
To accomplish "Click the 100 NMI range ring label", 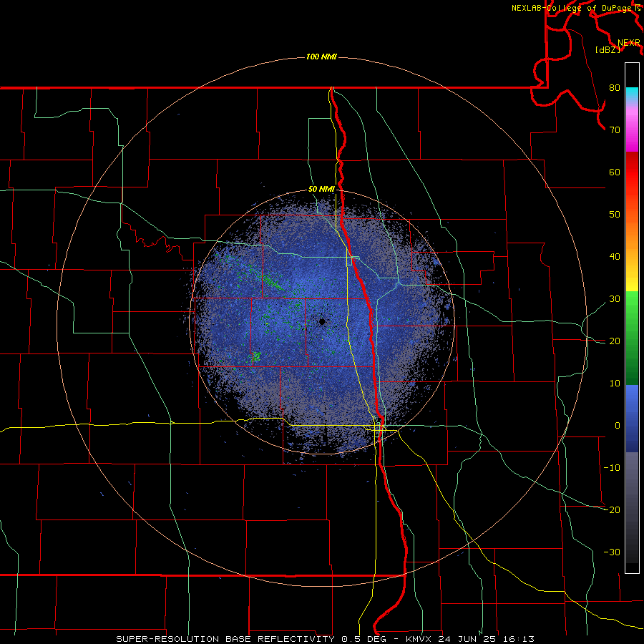I will [x=321, y=57].
